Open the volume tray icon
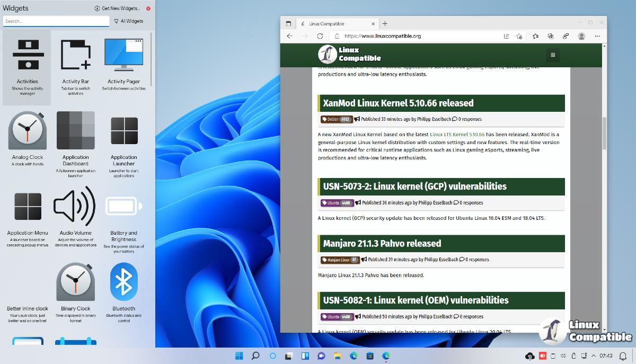The image size is (636, 364). (x=564, y=355)
